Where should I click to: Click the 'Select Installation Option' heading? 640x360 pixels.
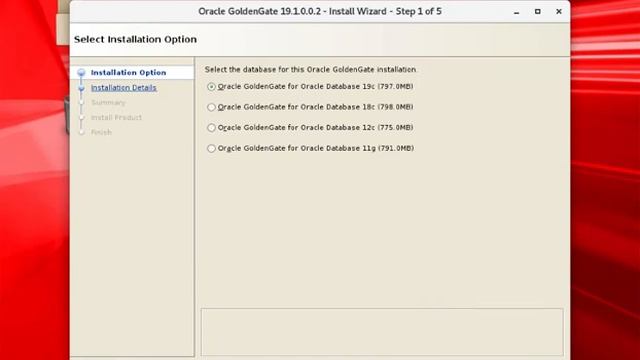[x=135, y=40]
